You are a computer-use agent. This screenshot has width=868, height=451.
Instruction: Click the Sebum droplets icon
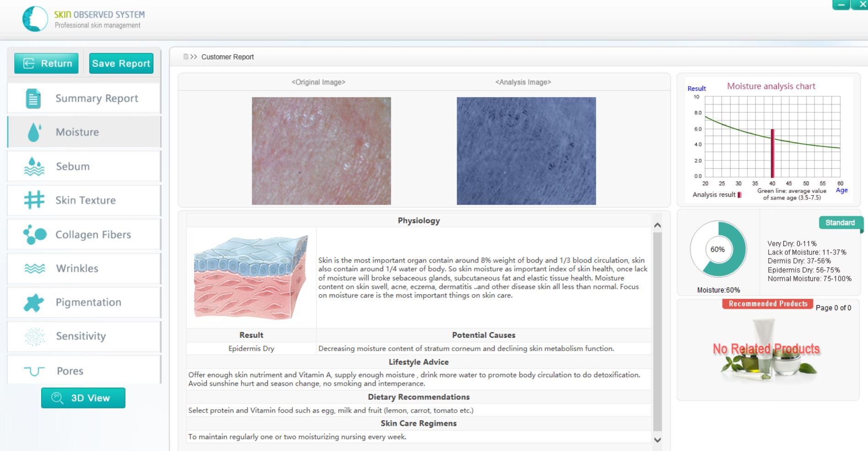(34, 167)
